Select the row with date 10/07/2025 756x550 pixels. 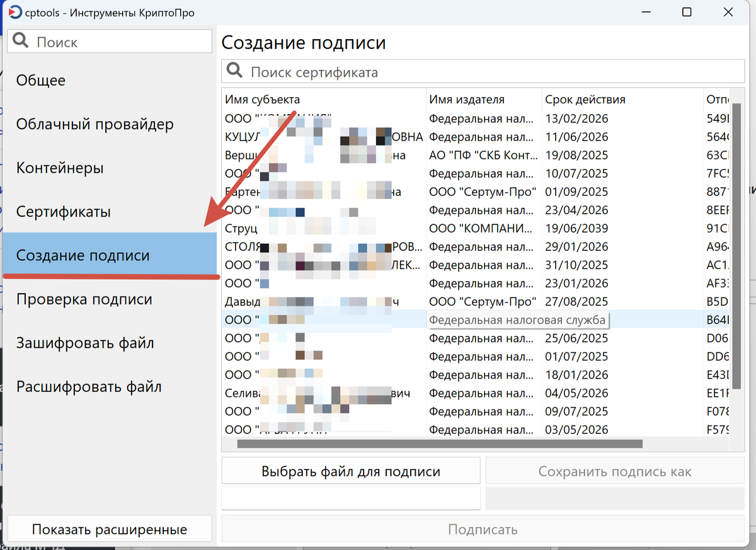pyautogui.click(x=476, y=173)
